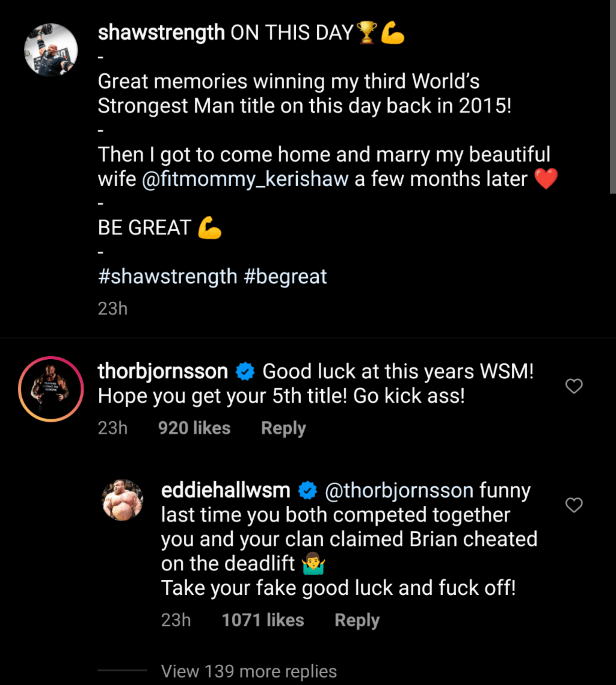
Task: View the 920 likes list
Action: (194, 428)
